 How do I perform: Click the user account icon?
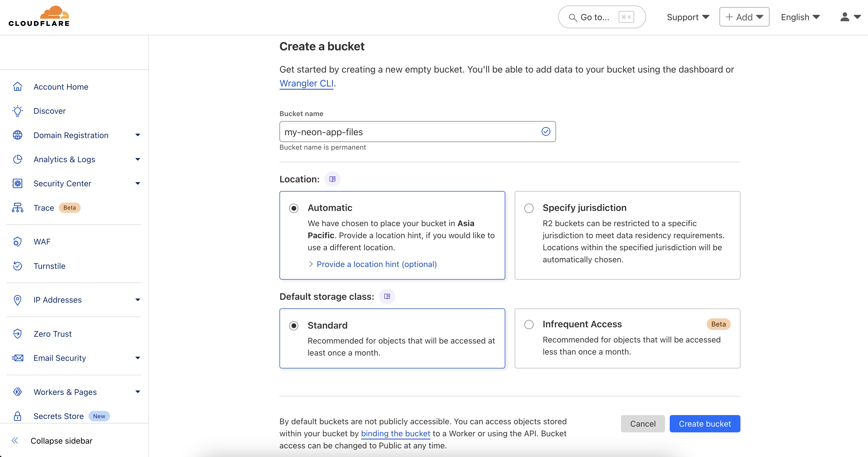pos(845,17)
